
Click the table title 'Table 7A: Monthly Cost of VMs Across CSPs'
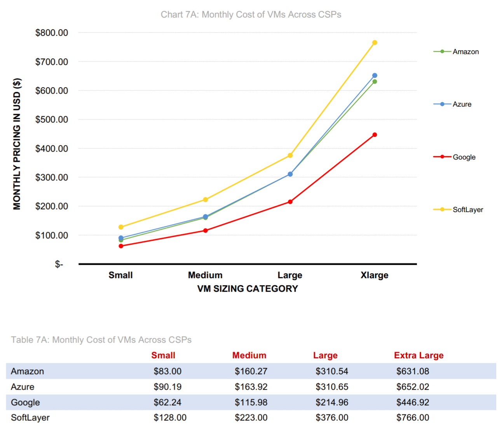[101, 340]
